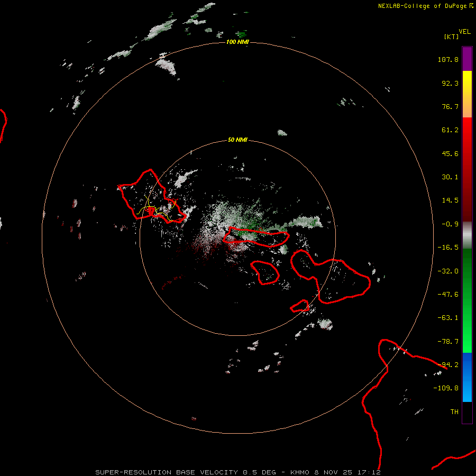The width and height of the screenshot is (476, 476).
Task: Click the 50 NMI range ring label
Action: point(237,140)
